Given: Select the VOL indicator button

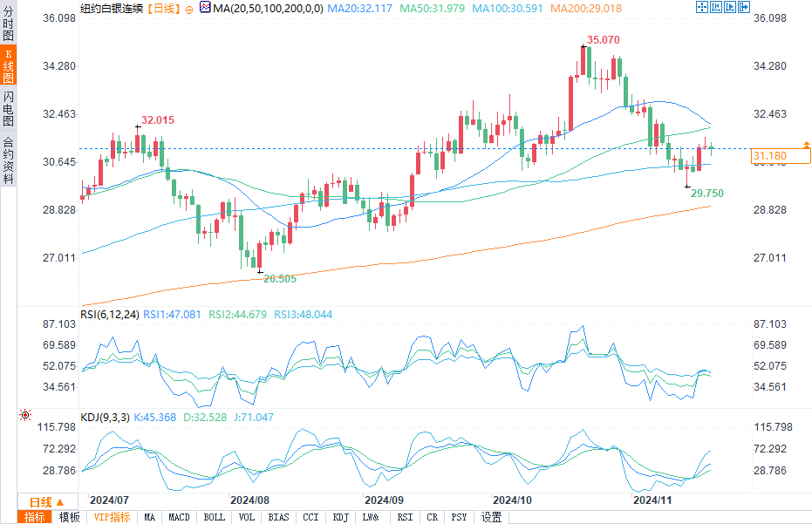Looking at the screenshot, I should [x=247, y=517].
